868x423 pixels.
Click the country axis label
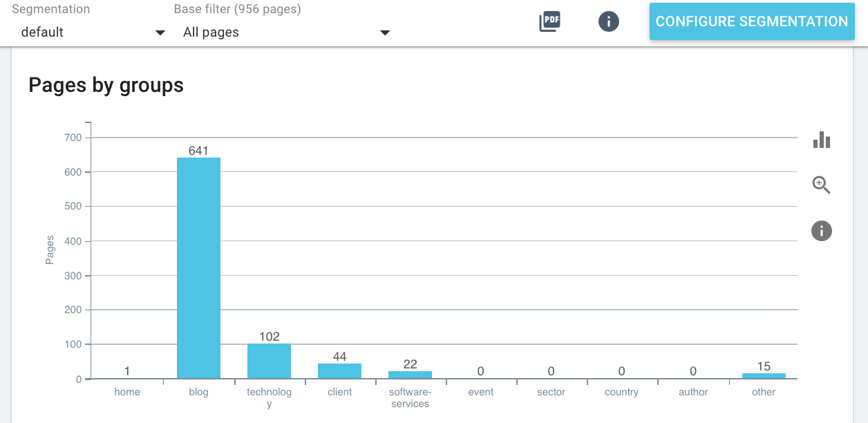click(621, 392)
